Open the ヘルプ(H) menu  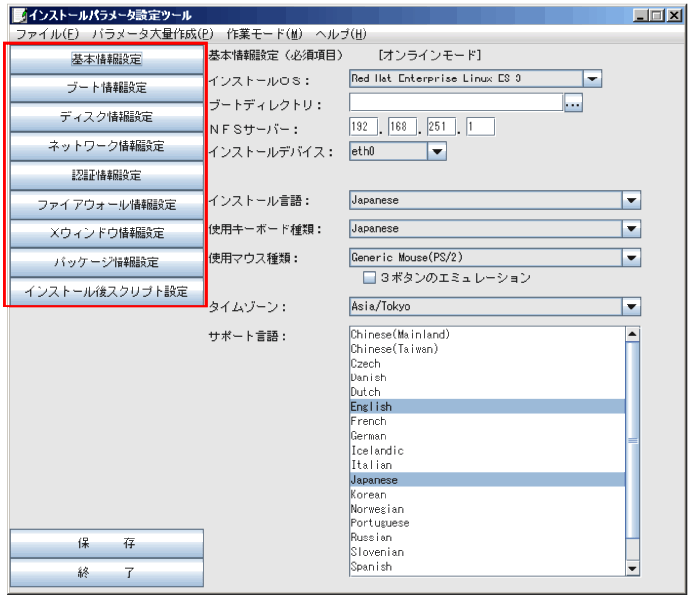coord(341,34)
